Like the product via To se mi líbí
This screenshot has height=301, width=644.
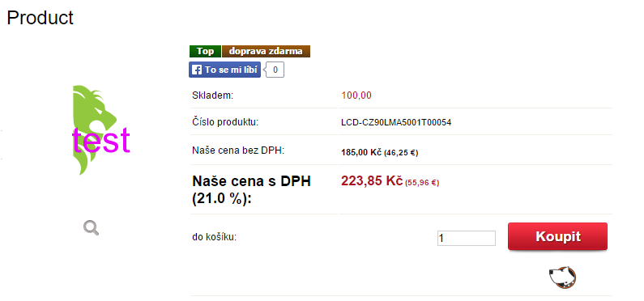point(224,70)
